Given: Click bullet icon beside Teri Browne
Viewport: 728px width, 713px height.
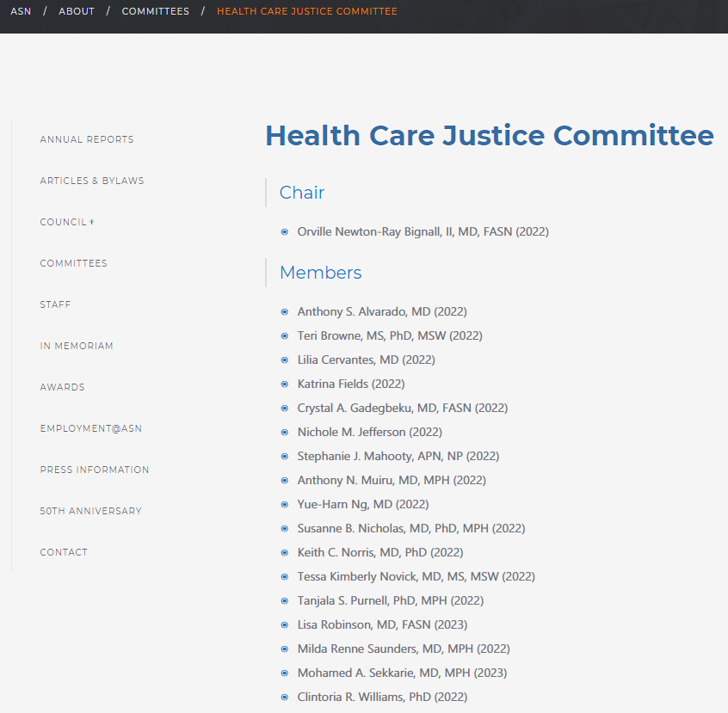Looking at the screenshot, I should 285,336.
